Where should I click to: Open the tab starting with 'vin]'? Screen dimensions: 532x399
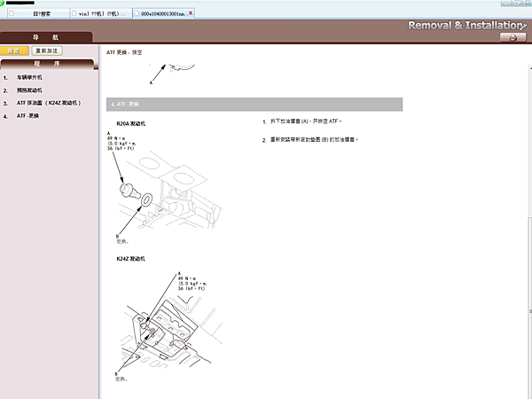(x=101, y=13)
